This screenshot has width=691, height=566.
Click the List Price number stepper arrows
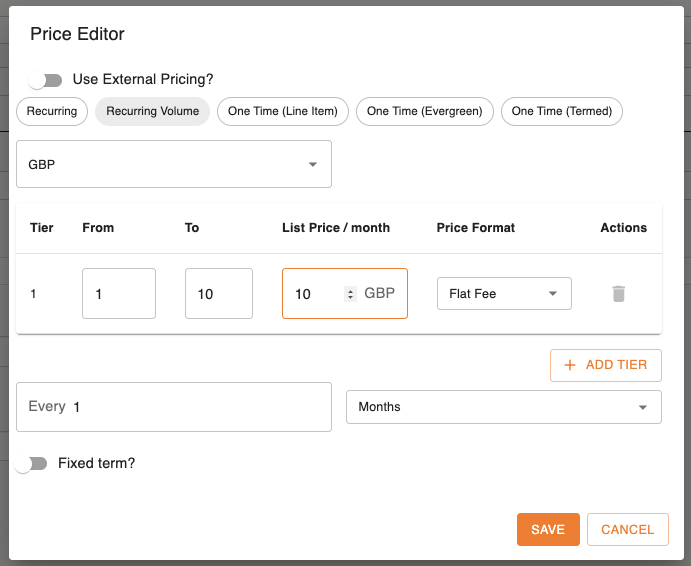pyautogui.click(x=350, y=294)
